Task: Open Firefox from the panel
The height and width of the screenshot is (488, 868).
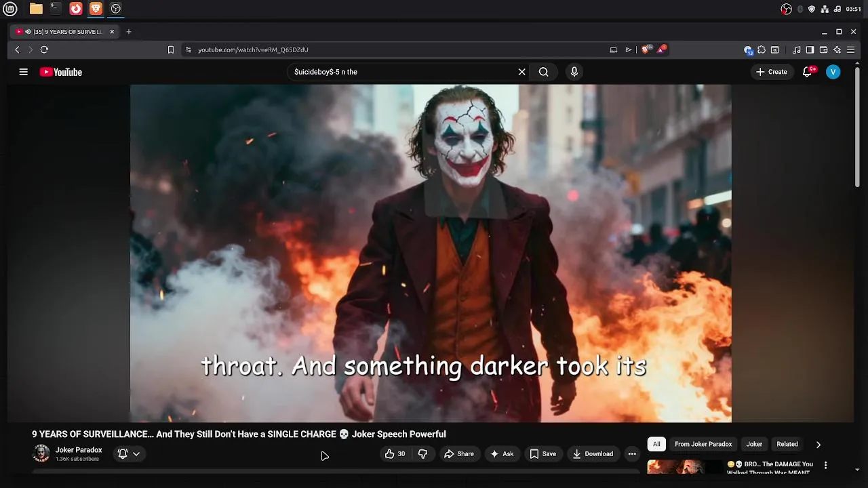Action: click(76, 9)
